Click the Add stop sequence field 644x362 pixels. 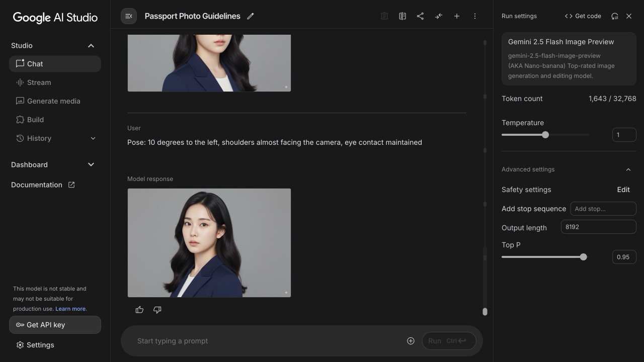click(x=603, y=209)
